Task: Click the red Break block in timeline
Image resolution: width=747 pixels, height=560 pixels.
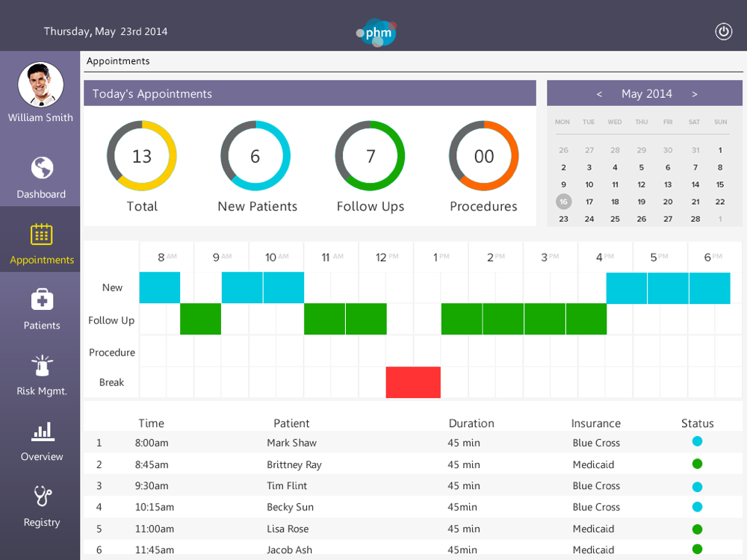Action: tap(413, 382)
